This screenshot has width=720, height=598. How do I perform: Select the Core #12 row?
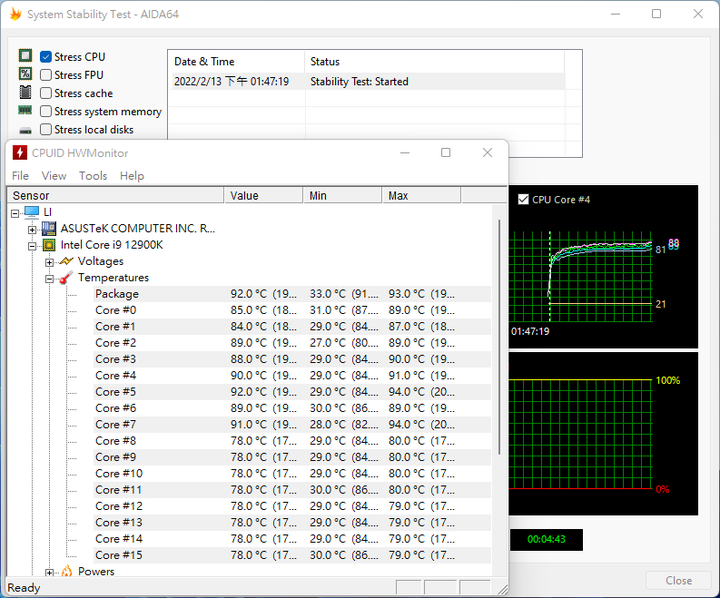[292, 506]
